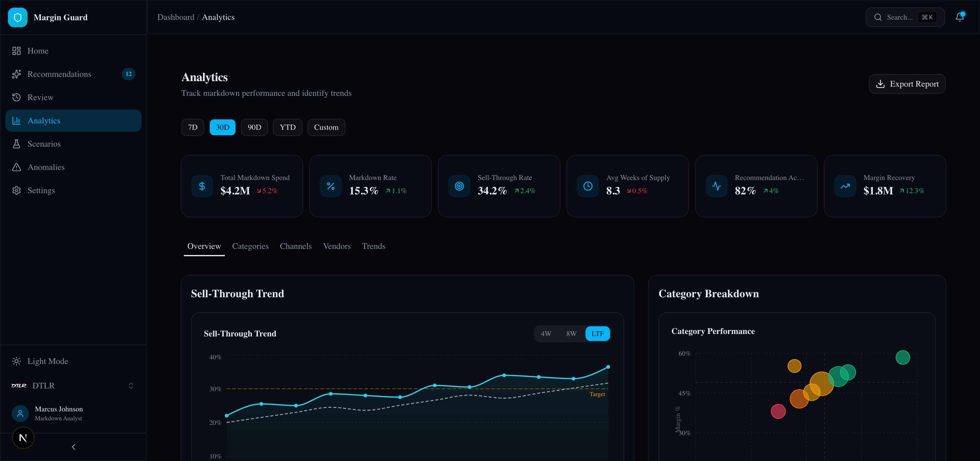Click the Review history clock icon
Viewport: 980px width, 461px height.
point(16,97)
